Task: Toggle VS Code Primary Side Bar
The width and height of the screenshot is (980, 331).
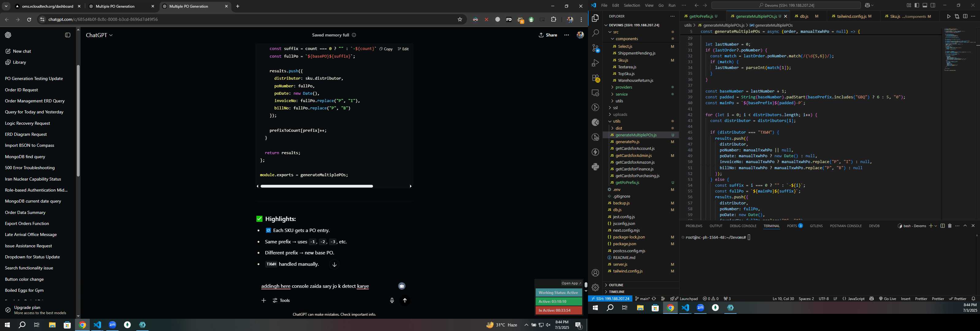Action: click(x=917, y=5)
